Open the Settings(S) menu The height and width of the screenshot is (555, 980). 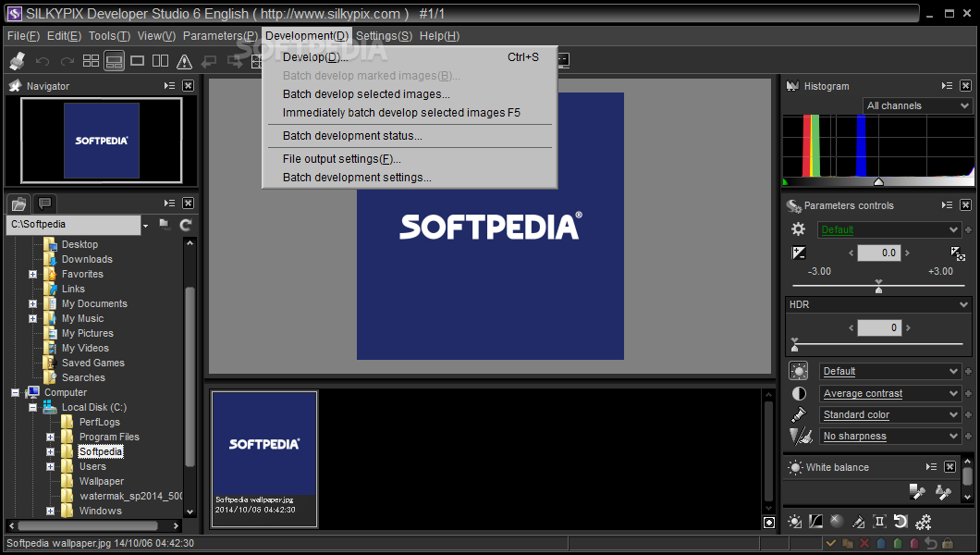384,36
